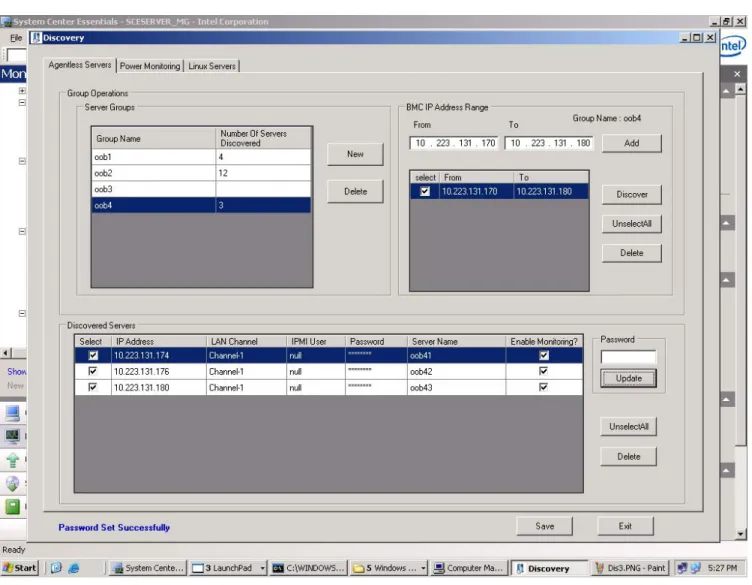Click the System Center Essentials title bar icon
The height and width of the screenshot is (585, 752).
(6, 22)
